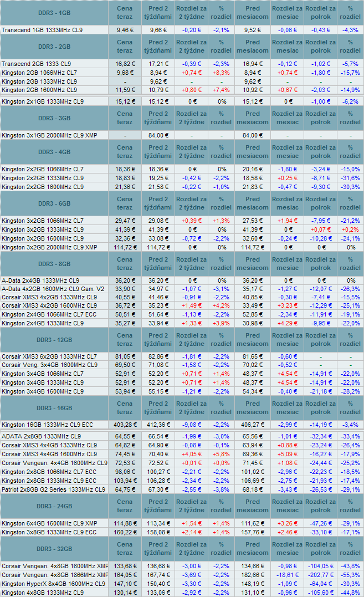Select the DDR3 - 6GB section header
Image resolution: width=364 pixels, height=597 pixels.
pos(54,203)
